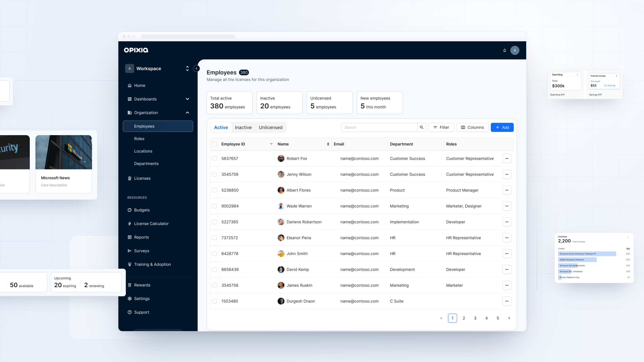
Task: Tick the select-all checkbox in header
Action: pyautogui.click(x=215, y=144)
